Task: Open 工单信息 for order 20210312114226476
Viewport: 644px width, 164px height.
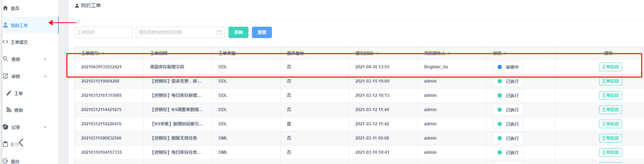Action: pos(610,124)
